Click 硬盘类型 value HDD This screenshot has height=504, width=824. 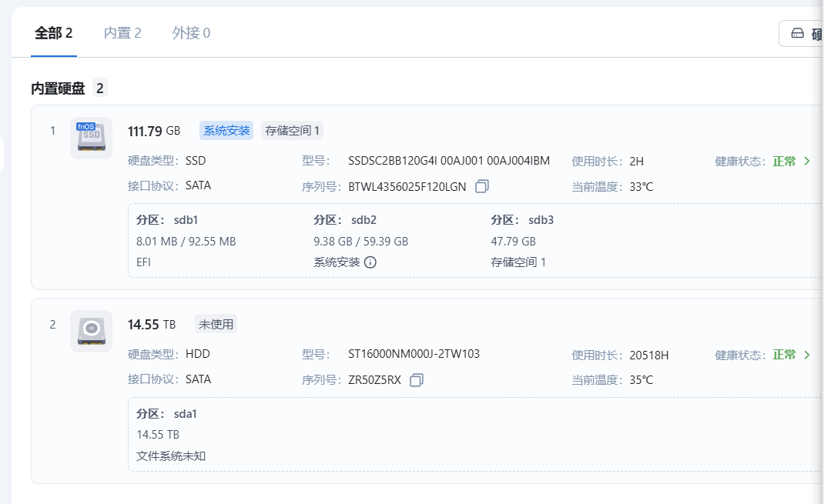pos(198,354)
